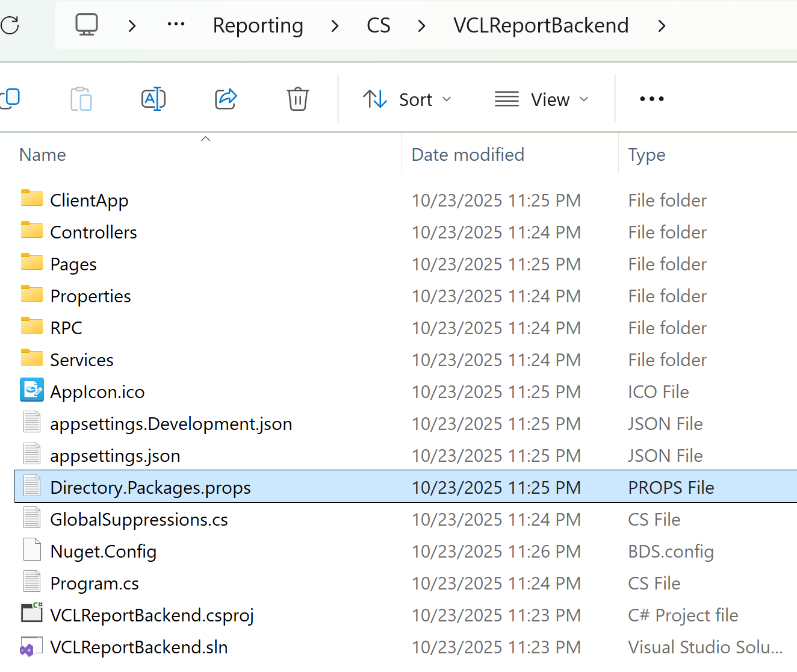Navigate to CS in the breadcrumb
The width and height of the screenshot is (797, 672).
tap(379, 25)
